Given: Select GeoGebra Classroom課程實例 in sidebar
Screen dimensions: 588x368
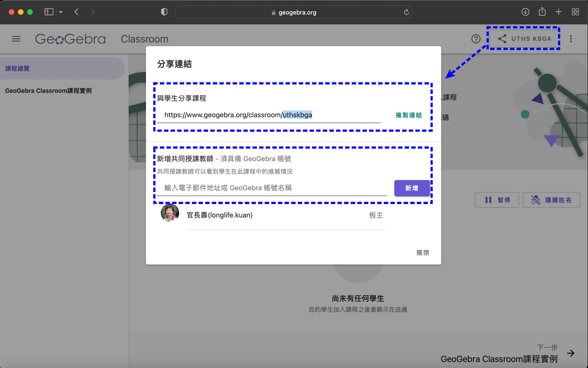Looking at the screenshot, I should (x=48, y=90).
